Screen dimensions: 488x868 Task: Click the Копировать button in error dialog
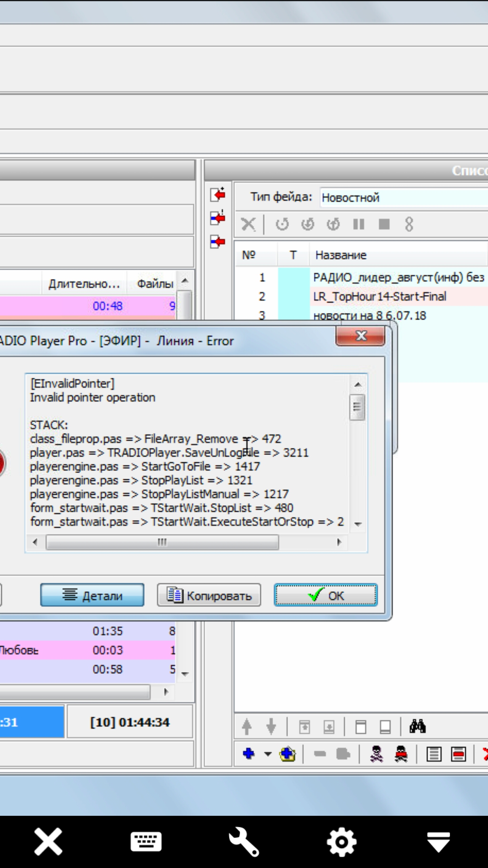(209, 595)
